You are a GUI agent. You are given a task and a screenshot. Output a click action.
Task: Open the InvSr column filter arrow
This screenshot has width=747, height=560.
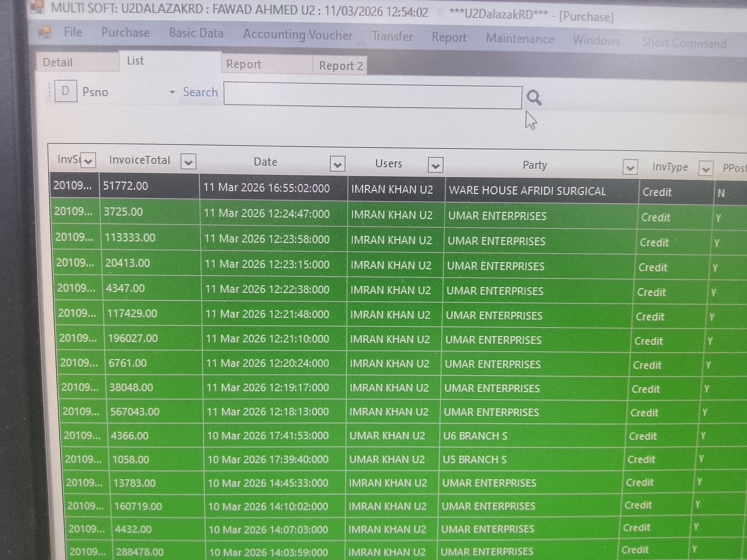click(x=89, y=160)
